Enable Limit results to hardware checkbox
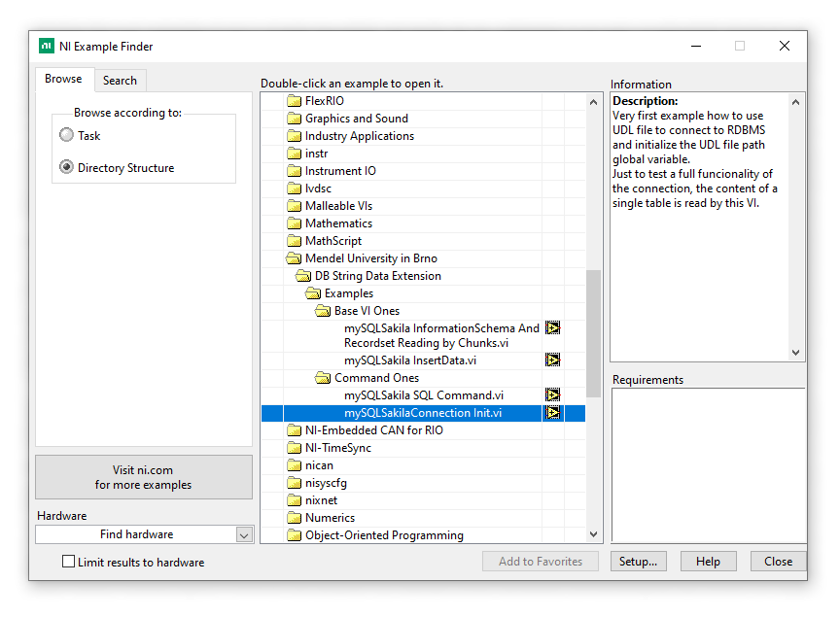840x617 pixels. tap(69, 562)
